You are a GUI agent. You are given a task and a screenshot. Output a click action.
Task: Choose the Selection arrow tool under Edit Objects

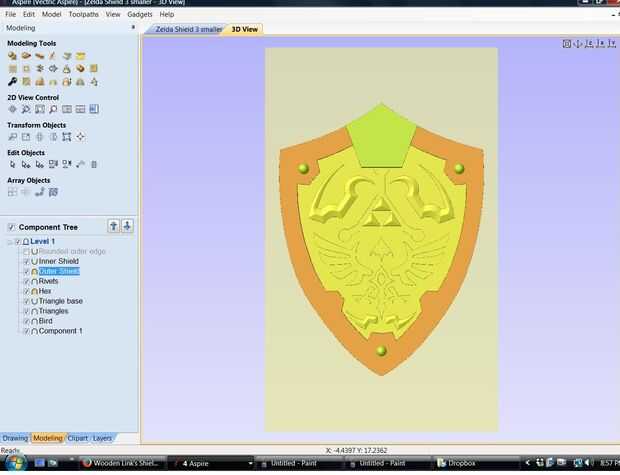pos(13,165)
